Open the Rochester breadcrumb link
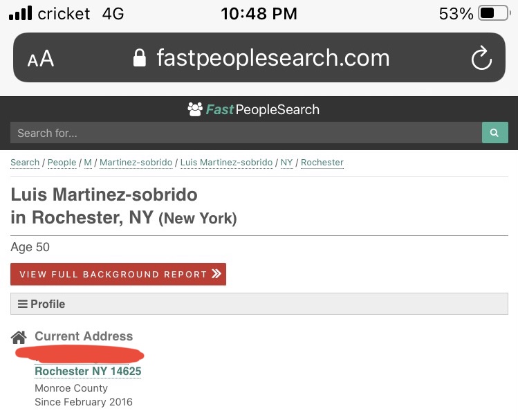The image size is (518, 420). pyautogui.click(x=322, y=163)
